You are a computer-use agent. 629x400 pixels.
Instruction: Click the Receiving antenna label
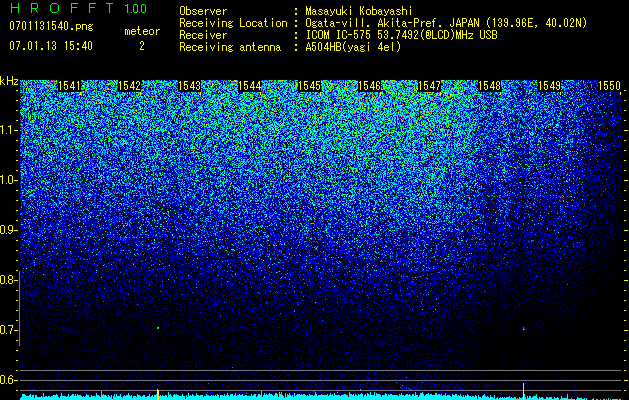tap(230, 47)
